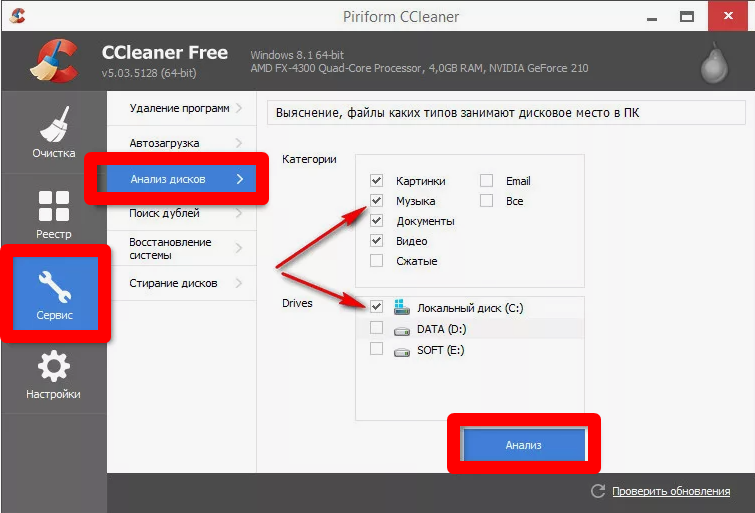The width and height of the screenshot is (755, 513).
Task: Close the Piriform CCleaner window
Action: (x=728, y=16)
